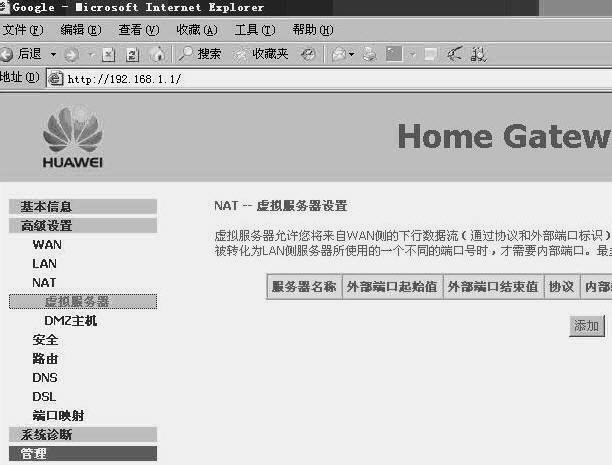This screenshot has width=612, height=465.
Task: Click the Forward arrow icon
Action: [71, 55]
